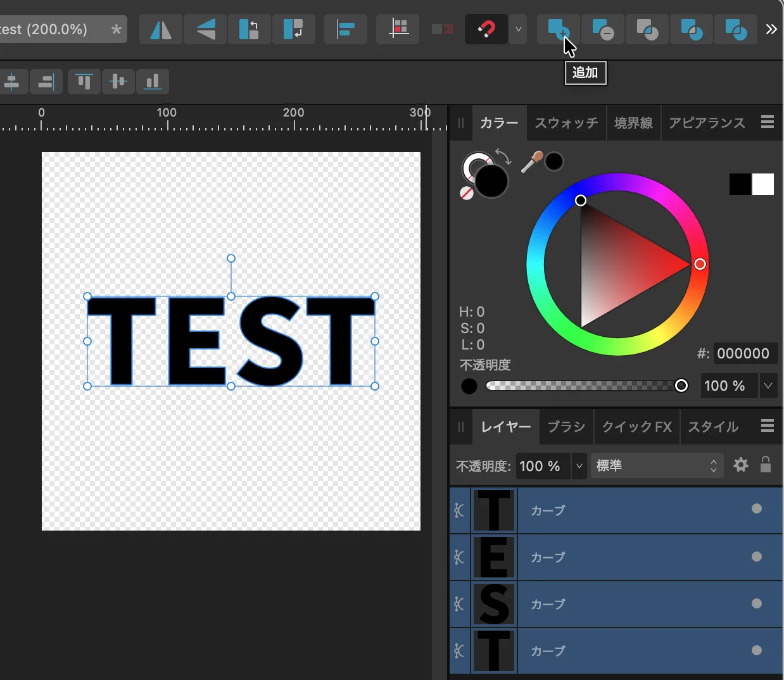The height and width of the screenshot is (680, 784).
Task: Click the color opacity slider knob
Action: pos(681,386)
